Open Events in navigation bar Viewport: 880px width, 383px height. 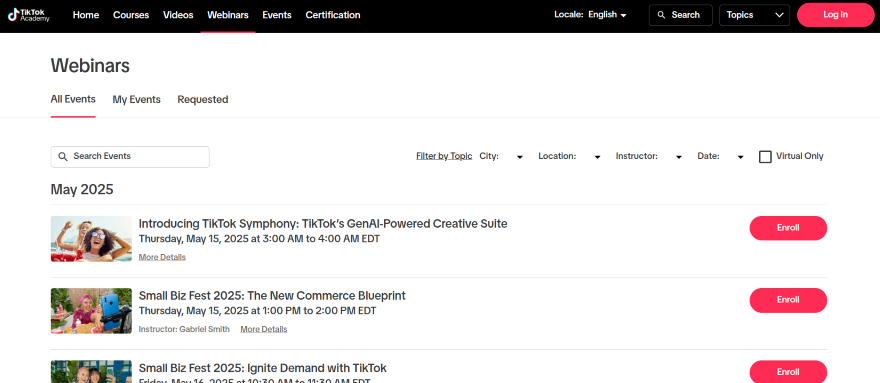(x=277, y=15)
